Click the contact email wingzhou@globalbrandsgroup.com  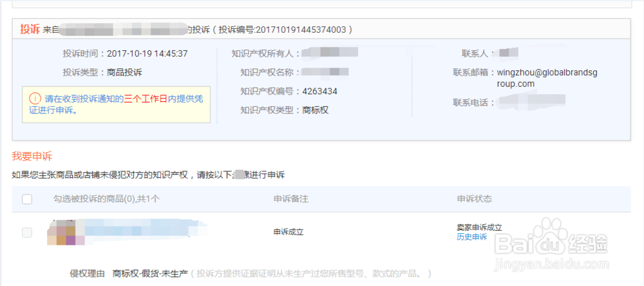pos(547,78)
